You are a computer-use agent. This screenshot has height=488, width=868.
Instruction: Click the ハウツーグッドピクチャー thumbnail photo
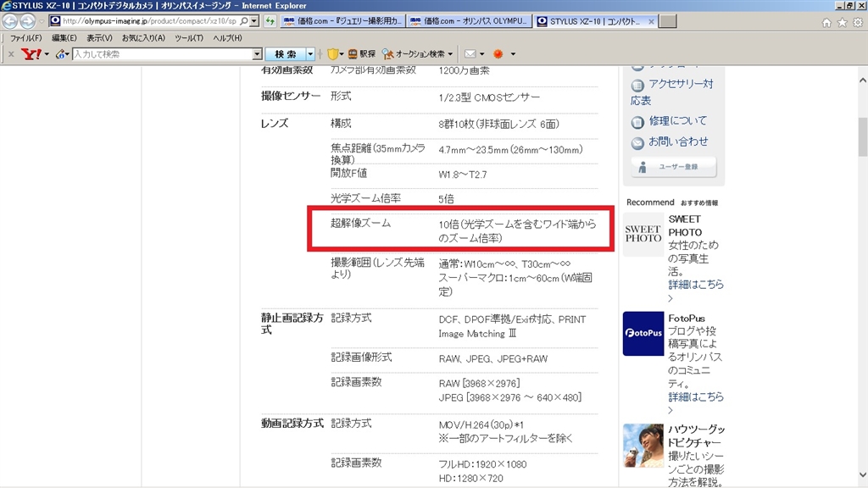[643, 446]
